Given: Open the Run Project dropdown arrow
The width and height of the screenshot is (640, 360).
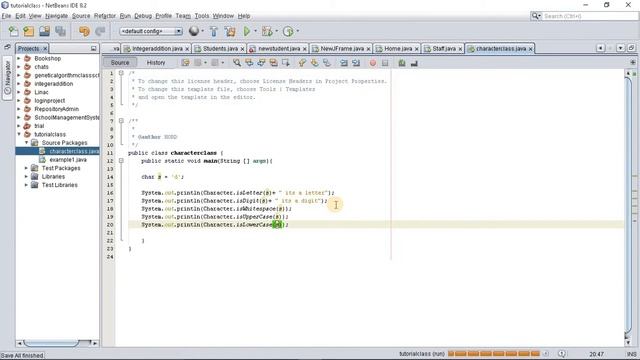Looking at the screenshot, I should pos(256,31).
